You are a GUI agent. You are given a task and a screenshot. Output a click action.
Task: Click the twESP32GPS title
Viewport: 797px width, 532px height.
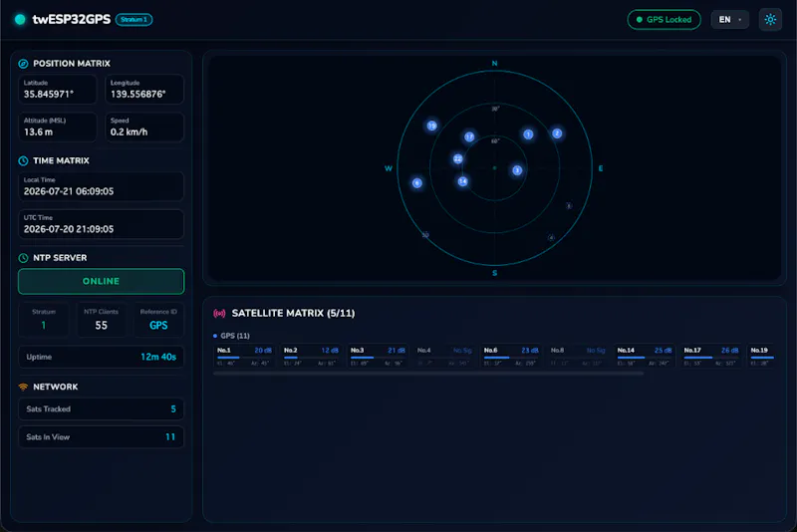pos(71,19)
